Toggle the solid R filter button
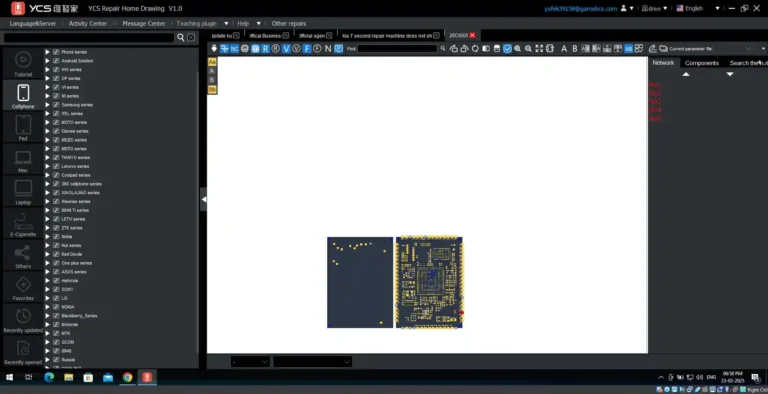The width and height of the screenshot is (768, 394). (265, 49)
